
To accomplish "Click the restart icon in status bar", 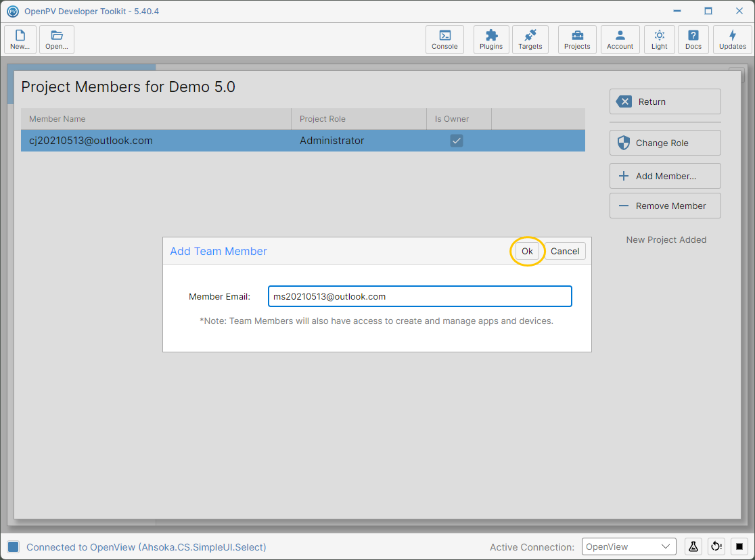I will (x=716, y=546).
